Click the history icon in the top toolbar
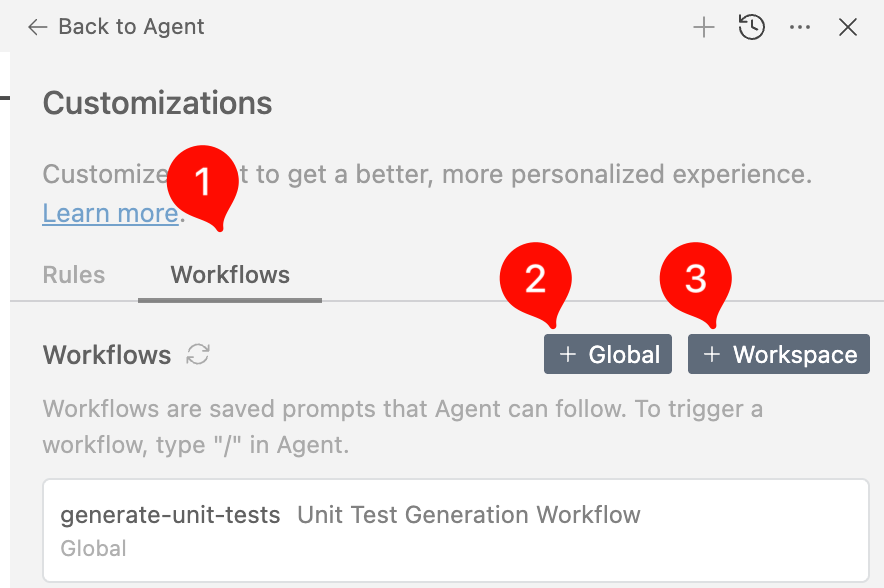 coord(751,27)
